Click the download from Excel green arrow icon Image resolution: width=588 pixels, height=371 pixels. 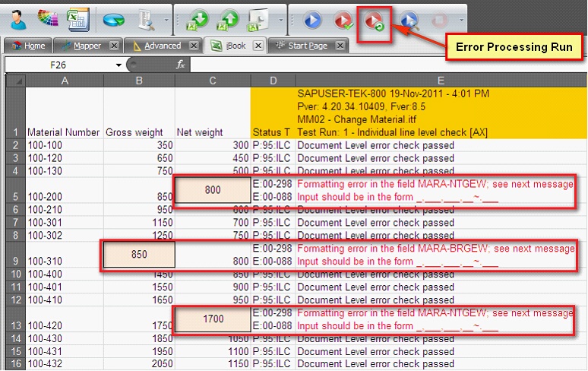(x=198, y=19)
